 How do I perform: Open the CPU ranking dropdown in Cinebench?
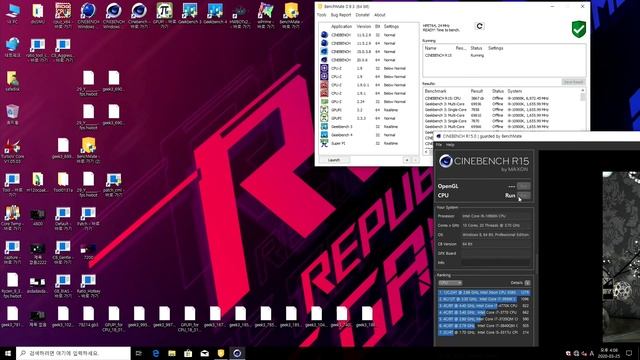[x=450, y=282]
